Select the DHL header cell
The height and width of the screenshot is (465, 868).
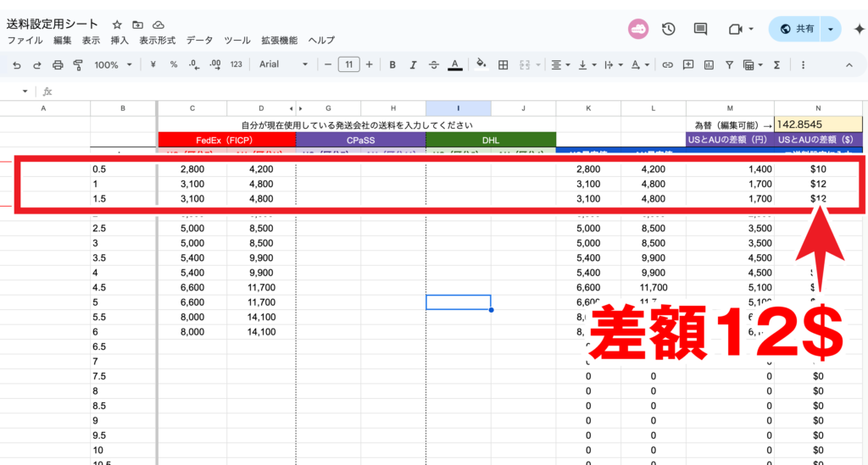(x=491, y=140)
